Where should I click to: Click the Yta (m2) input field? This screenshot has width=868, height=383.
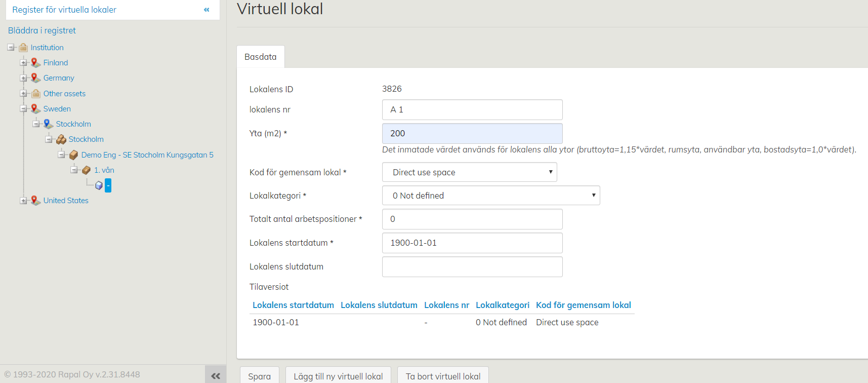(472, 133)
